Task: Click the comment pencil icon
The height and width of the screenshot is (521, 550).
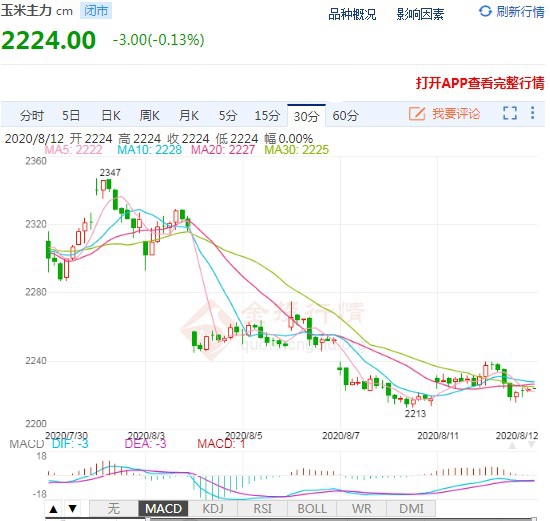Action: pos(417,114)
